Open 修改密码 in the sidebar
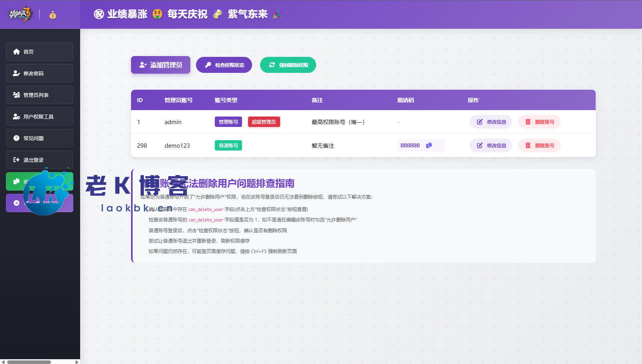The width and height of the screenshot is (642, 364). click(39, 73)
